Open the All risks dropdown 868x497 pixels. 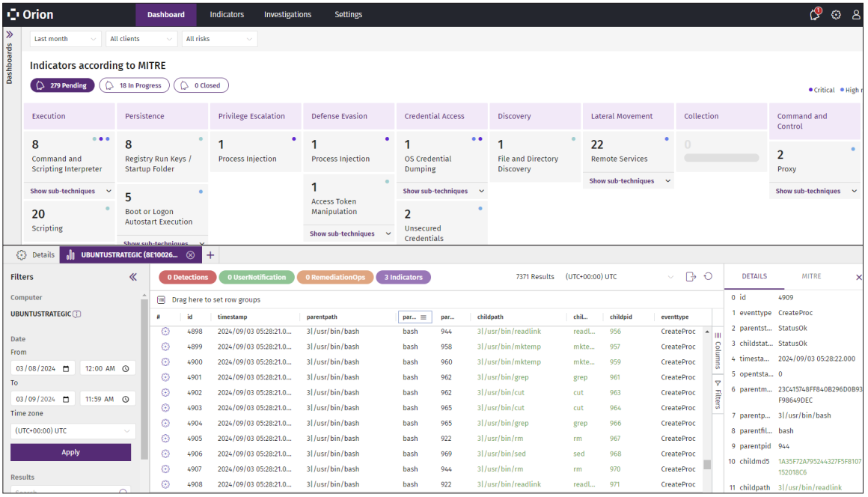219,39
